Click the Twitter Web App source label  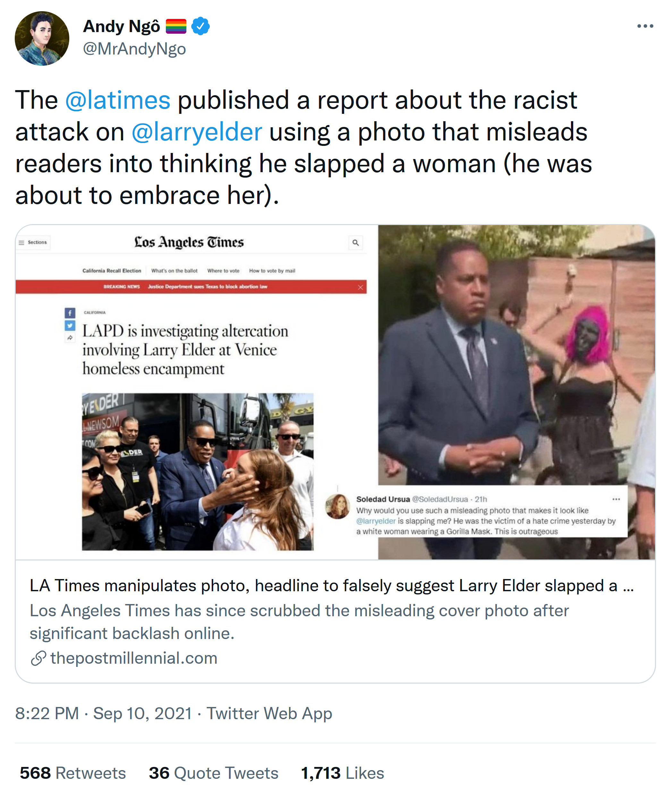[269, 713]
